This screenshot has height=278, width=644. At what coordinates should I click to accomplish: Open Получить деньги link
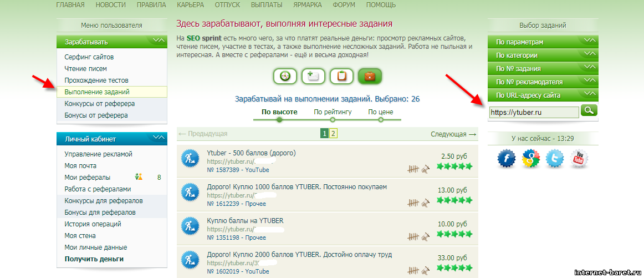(x=94, y=259)
